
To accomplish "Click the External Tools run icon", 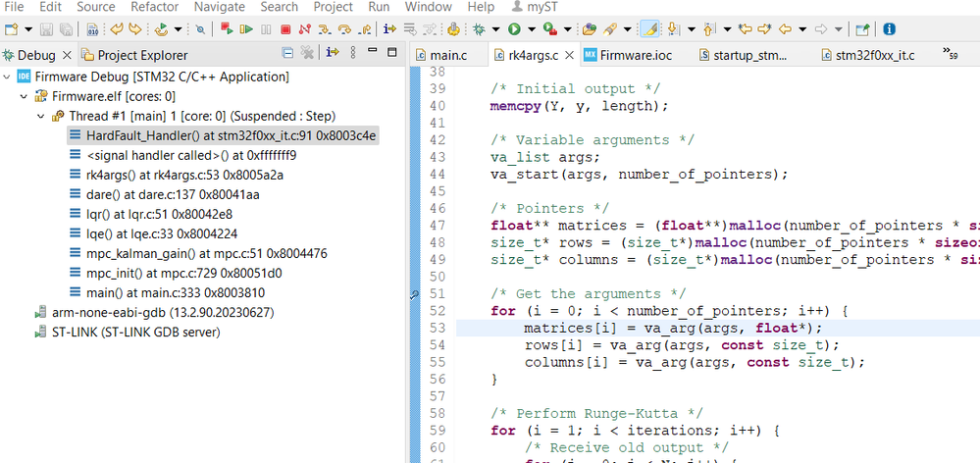I will tap(549, 28).
